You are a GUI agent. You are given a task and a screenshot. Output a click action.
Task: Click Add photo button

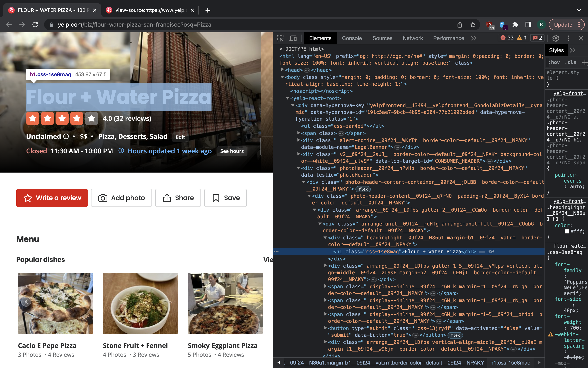[x=121, y=198]
